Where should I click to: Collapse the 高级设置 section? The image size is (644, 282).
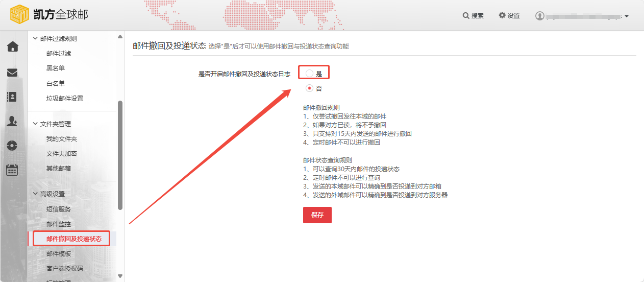[x=48, y=194]
